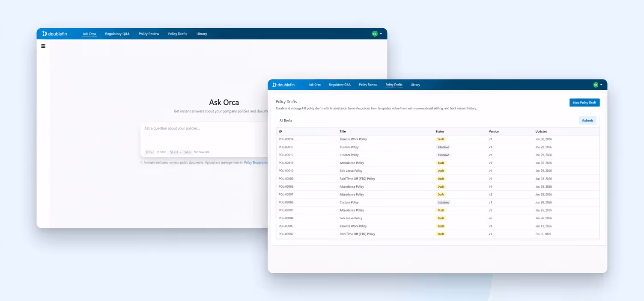Click Draft status badge in POL-00014 row
Image resolution: width=644 pixels, height=301 pixels.
tap(441, 139)
